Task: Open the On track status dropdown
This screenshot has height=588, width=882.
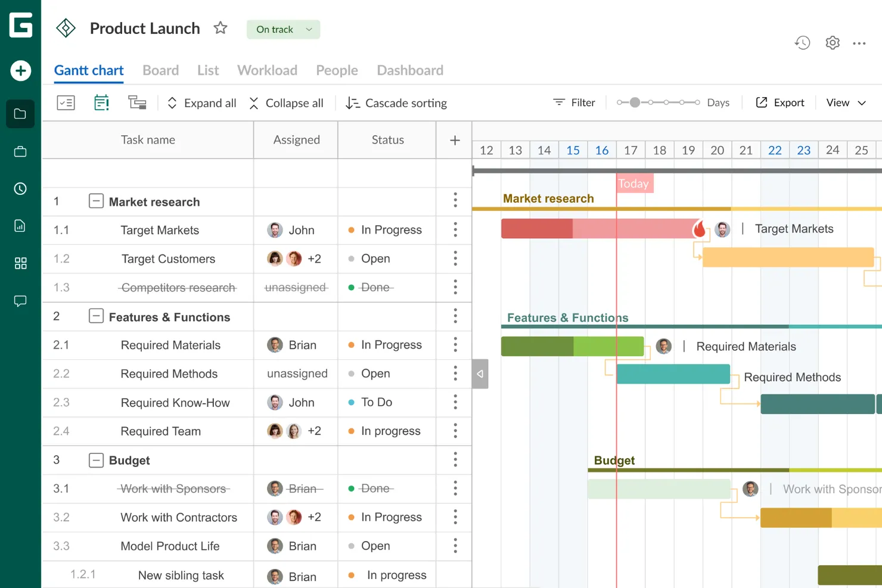Action: pyautogui.click(x=284, y=29)
